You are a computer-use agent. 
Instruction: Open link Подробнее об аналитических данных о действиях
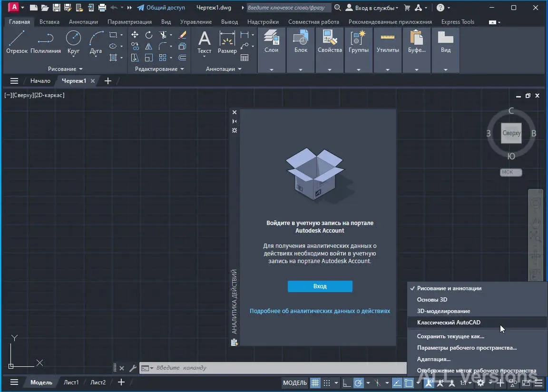(x=320, y=311)
